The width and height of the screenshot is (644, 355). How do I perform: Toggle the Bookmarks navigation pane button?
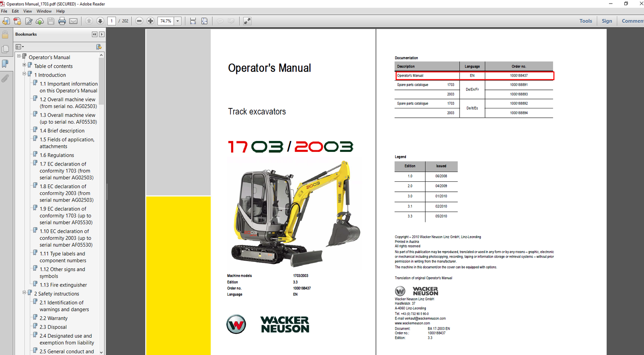coord(5,64)
